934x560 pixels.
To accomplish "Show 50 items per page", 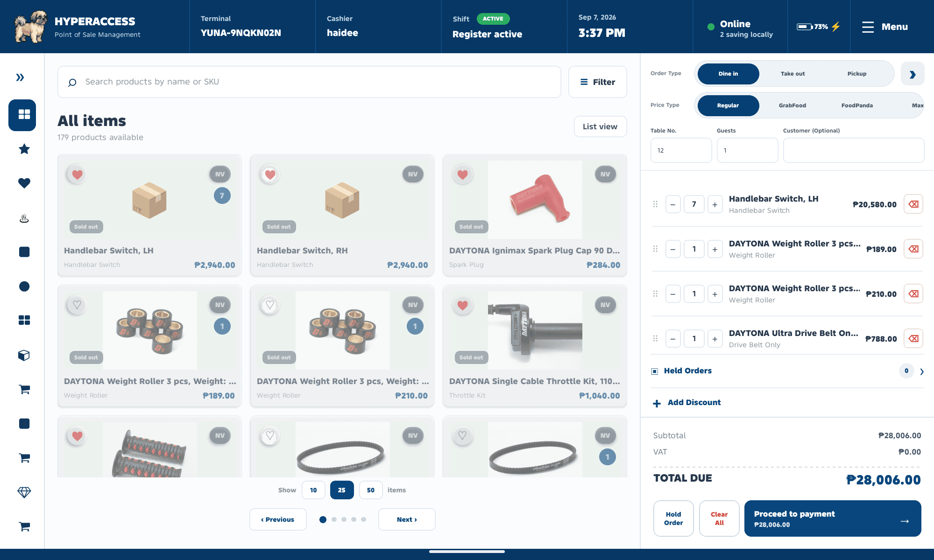I will pos(371,490).
